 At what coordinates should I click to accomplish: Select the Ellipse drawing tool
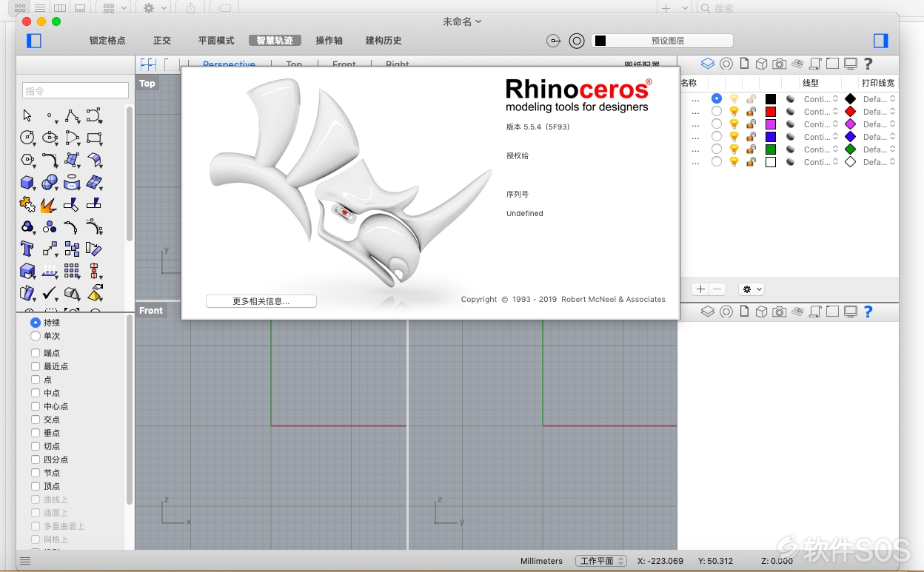tap(50, 138)
